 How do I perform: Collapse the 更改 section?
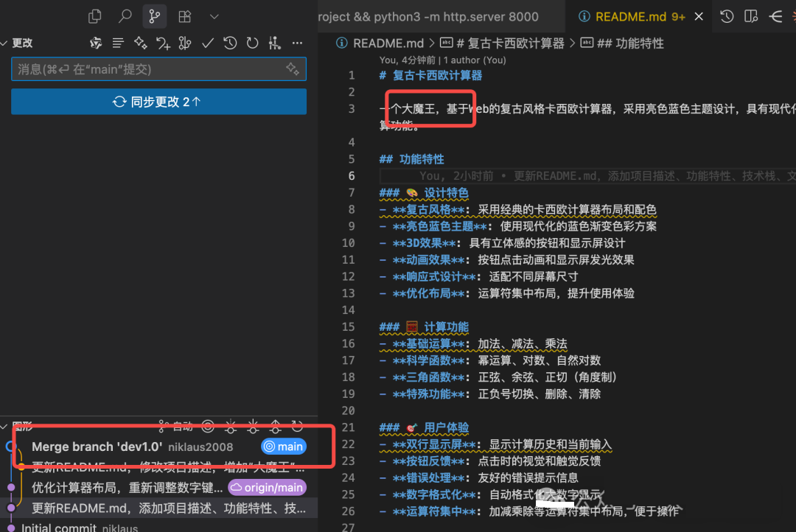4,43
